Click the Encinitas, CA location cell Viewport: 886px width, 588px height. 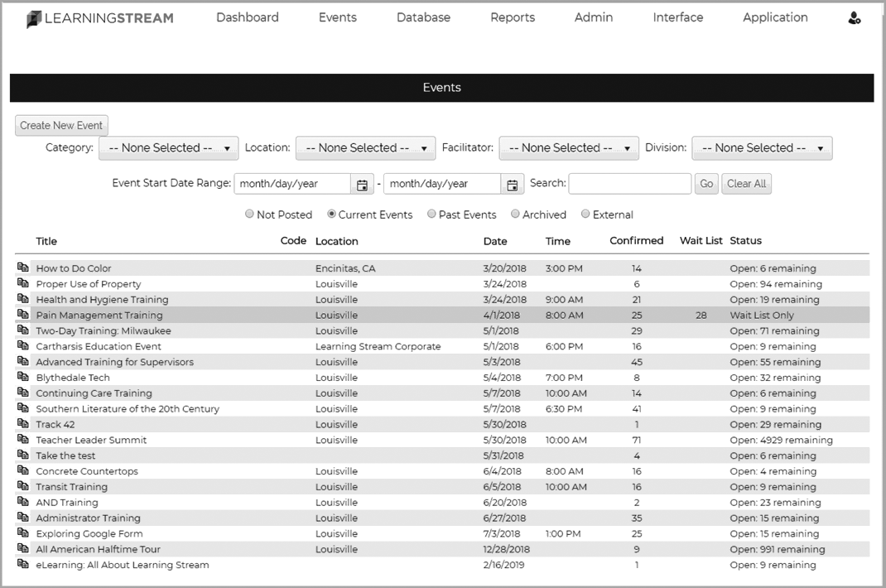tap(345, 268)
